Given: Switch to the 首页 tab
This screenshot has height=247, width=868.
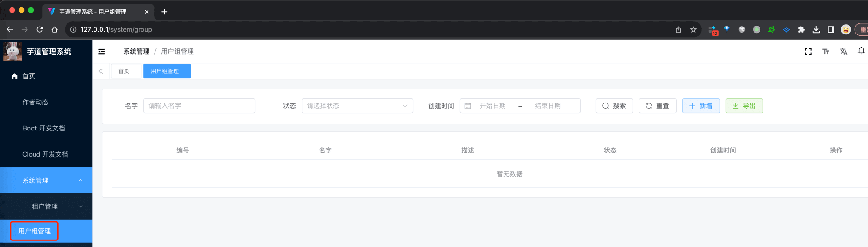Looking at the screenshot, I should 124,71.
